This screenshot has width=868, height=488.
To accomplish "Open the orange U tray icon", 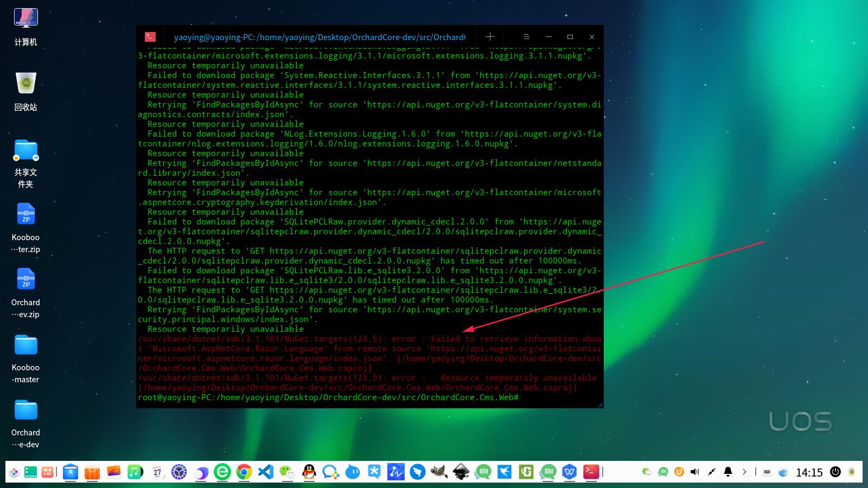I will tap(679, 472).
